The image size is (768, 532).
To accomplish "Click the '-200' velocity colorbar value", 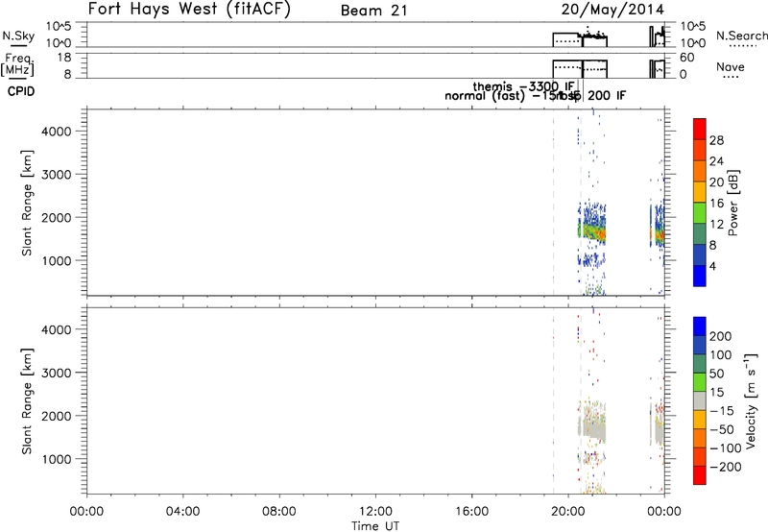I will click(726, 467).
